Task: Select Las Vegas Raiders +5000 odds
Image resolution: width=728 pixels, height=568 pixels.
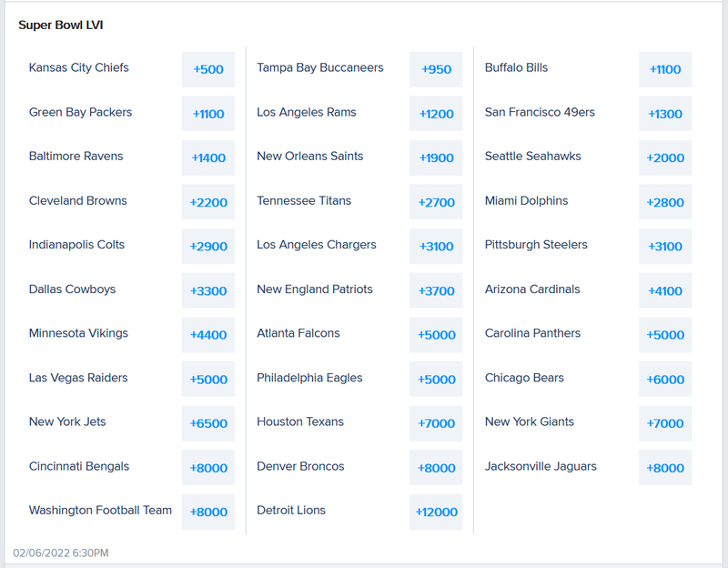Action: (208, 379)
